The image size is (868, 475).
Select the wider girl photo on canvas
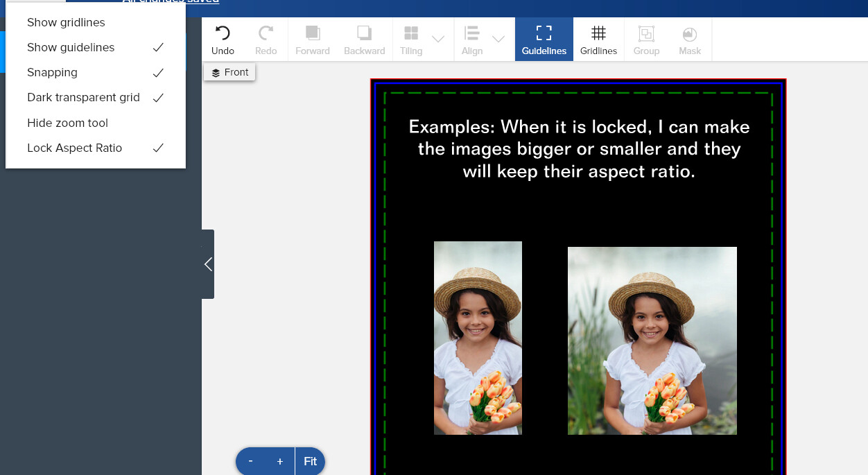(x=652, y=340)
